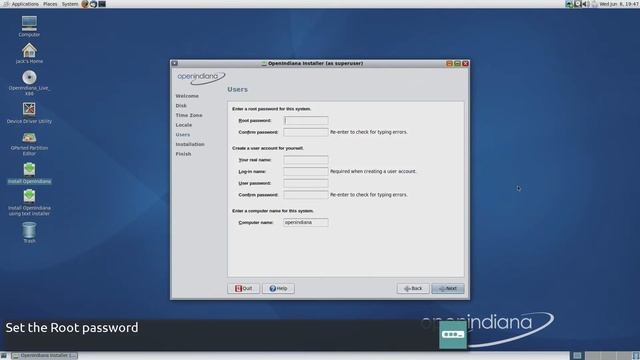The image size is (640, 360).
Task: Close the OpenIndiana Installer window
Action: pyautogui.click(x=465, y=63)
